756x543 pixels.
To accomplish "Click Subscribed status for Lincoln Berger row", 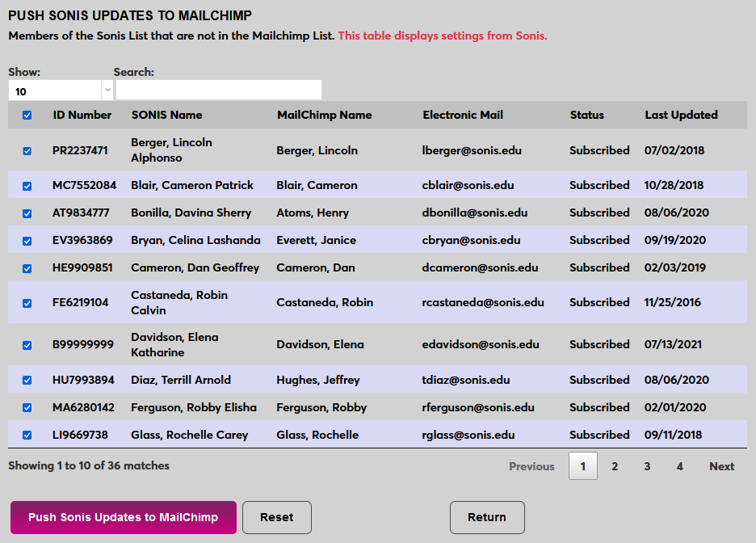I will coord(599,150).
